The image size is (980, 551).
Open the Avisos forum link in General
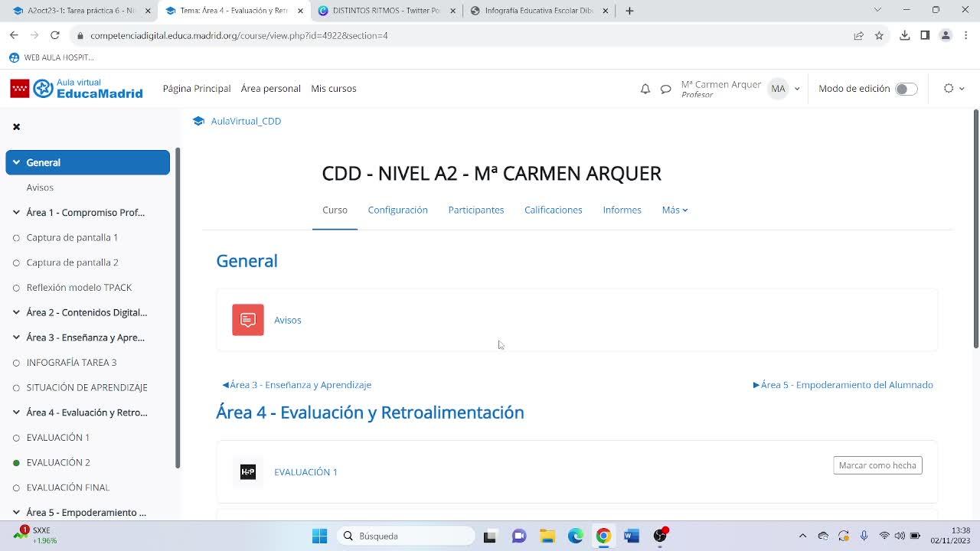[288, 320]
